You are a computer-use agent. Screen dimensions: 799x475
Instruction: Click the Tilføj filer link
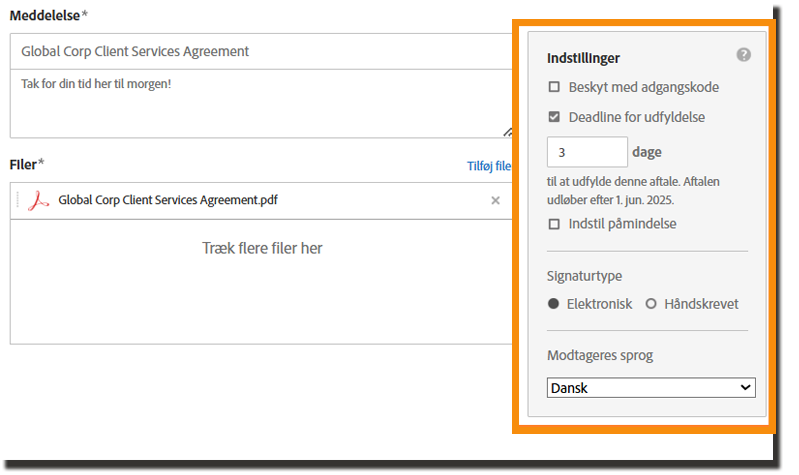489,166
